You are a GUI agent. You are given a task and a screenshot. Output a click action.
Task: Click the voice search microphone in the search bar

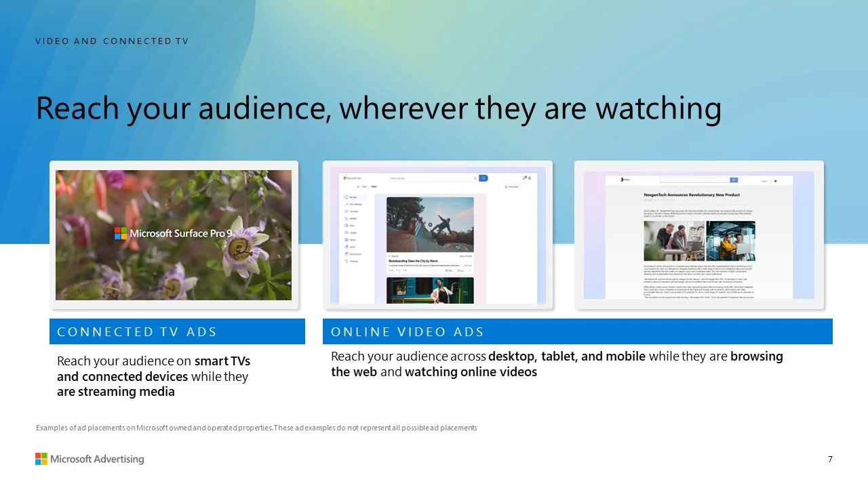click(475, 178)
